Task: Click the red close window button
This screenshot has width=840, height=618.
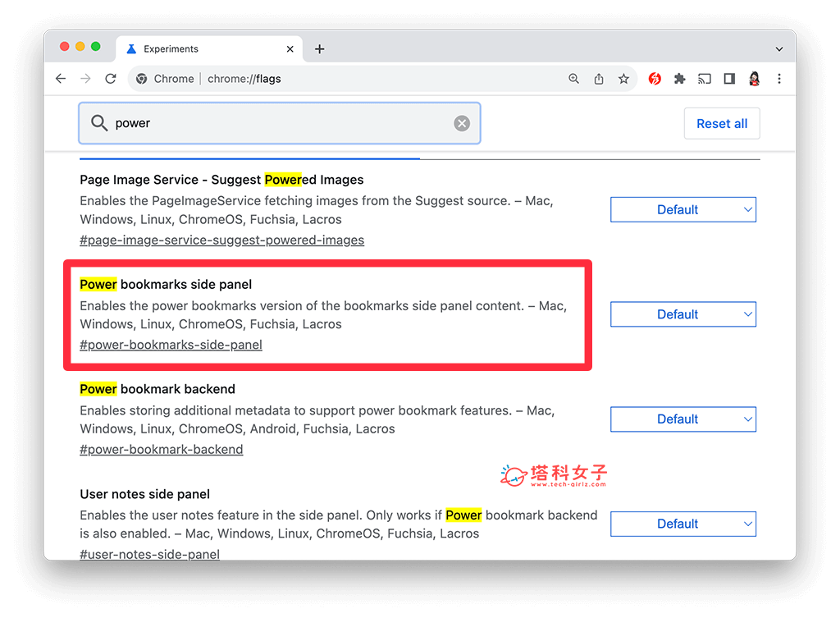Action: [x=65, y=47]
